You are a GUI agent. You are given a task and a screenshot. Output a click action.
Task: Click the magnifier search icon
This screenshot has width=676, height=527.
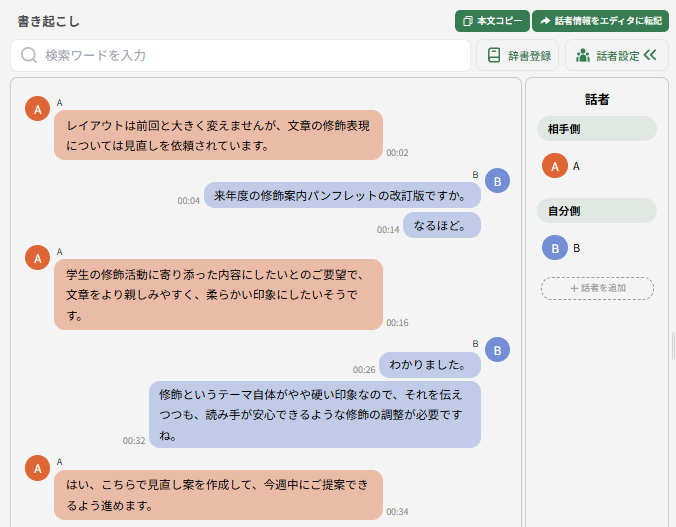pyautogui.click(x=29, y=55)
